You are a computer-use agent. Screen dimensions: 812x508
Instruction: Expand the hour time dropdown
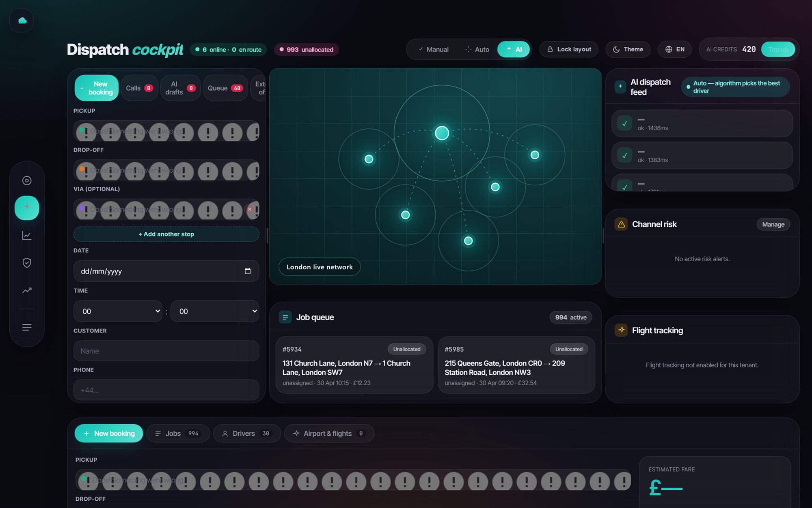[118, 311]
